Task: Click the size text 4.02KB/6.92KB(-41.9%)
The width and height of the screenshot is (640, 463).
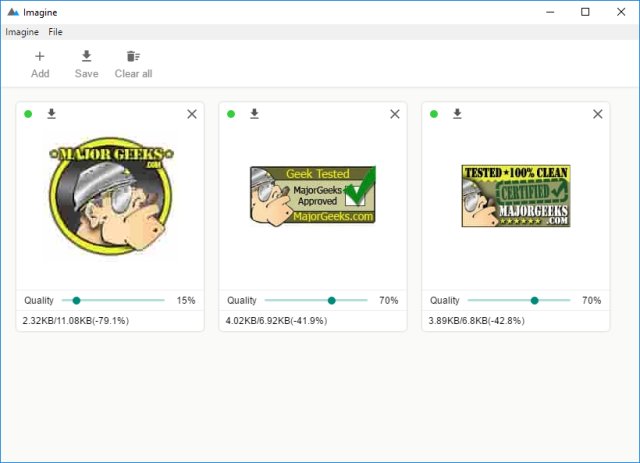Action: 276,321
